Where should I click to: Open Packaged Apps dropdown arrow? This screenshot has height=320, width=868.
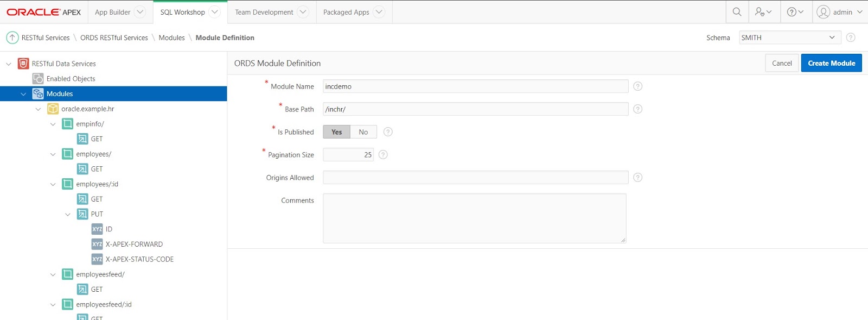click(x=379, y=12)
